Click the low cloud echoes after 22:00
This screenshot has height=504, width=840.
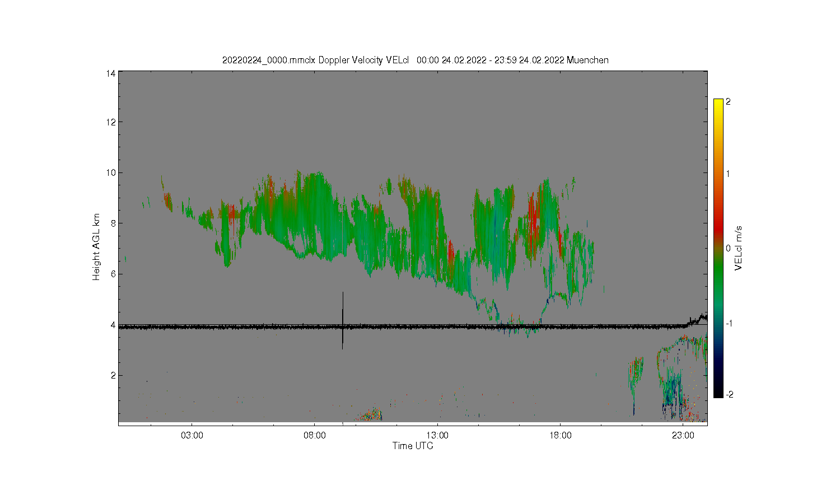682,378
